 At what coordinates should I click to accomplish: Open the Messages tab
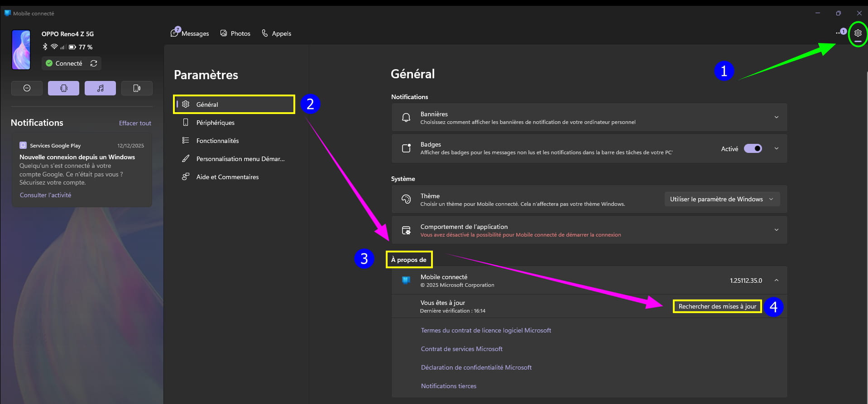pyautogui.click(x=190, y=33)
